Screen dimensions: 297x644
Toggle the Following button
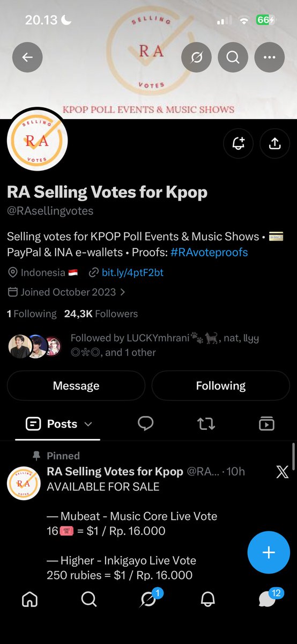(220, 386)
